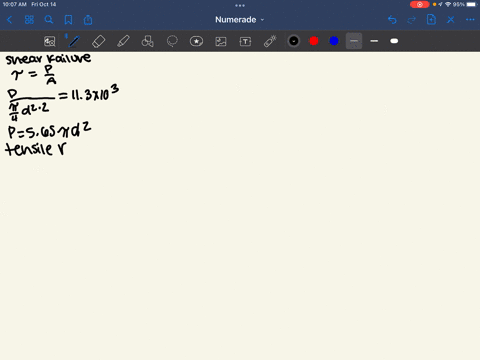Undo the last stroke
The image size is (480, 360).
(x=392, y=20)
